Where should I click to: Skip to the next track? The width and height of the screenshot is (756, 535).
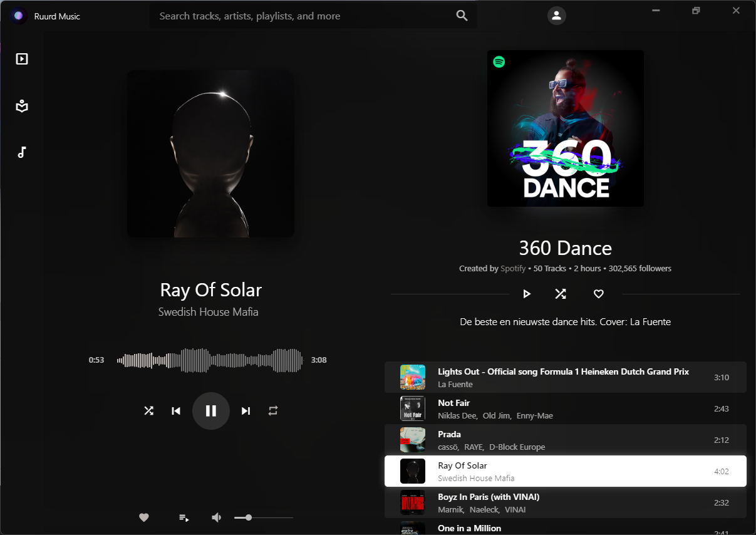[x=246, y=411]
